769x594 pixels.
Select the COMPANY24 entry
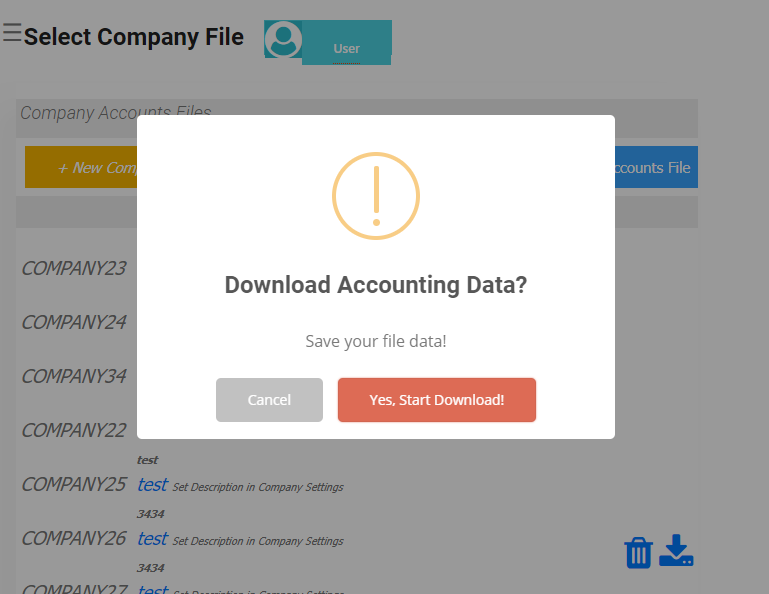click(74, 322)
